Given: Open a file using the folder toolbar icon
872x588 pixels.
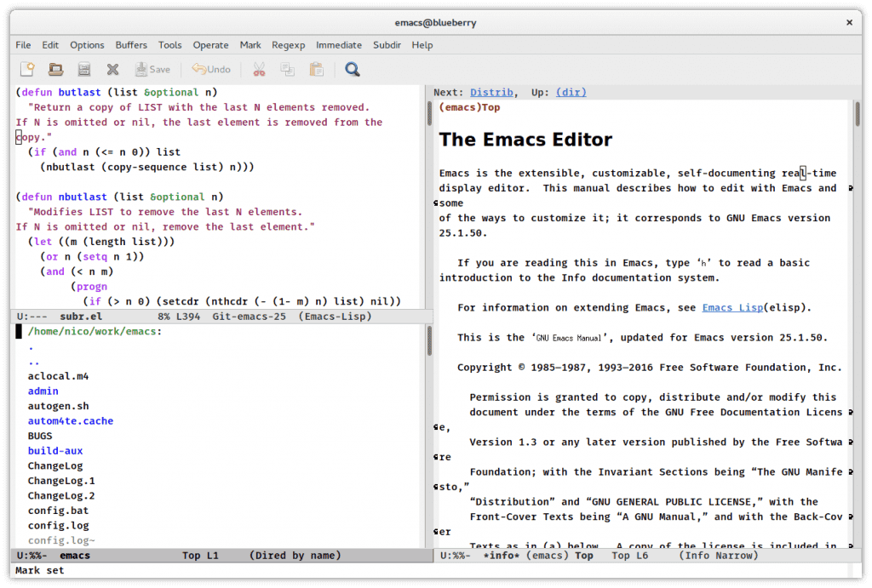Looking at the screenshot, I should (x=55, y=69).
